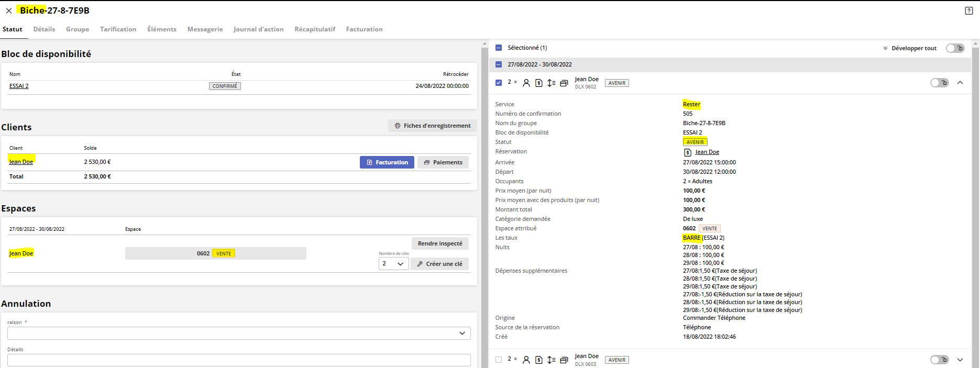Click the Facturation button for Jean Doe
The image size is (980, 368).
click(x=387, y=162)
